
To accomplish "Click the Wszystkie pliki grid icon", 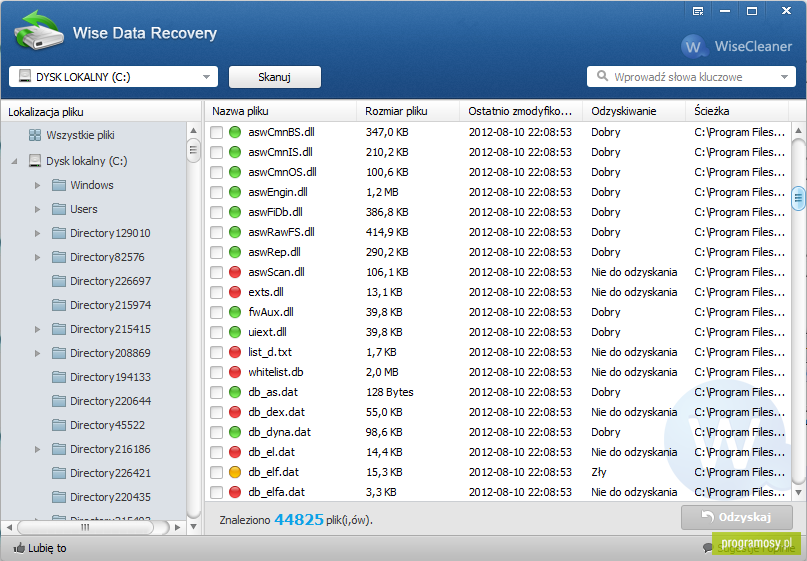I will tap(35, 135).
